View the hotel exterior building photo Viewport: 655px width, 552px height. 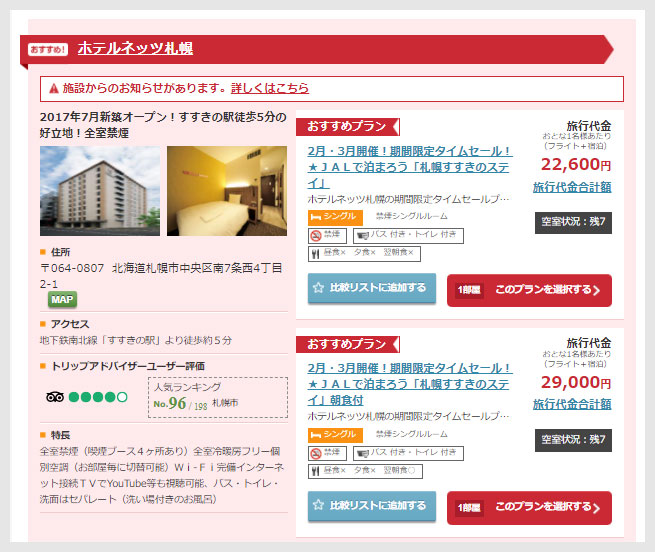click(100, 191)
